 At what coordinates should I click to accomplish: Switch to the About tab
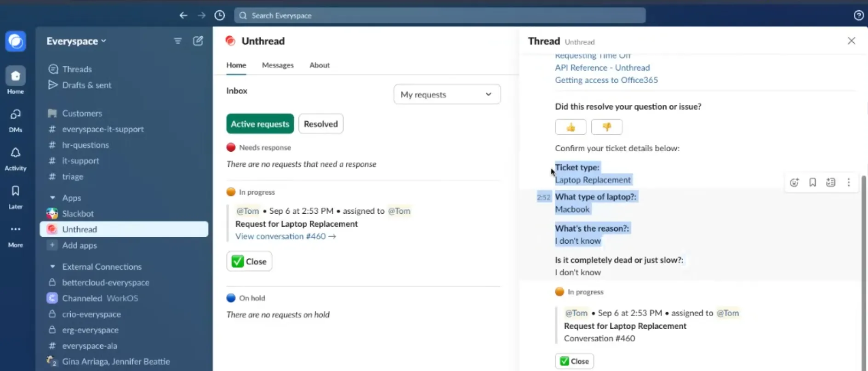click(320, 65)
